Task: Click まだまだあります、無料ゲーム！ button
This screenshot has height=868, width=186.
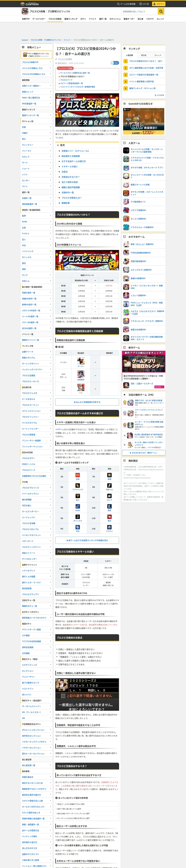Action: tap(144, 453)
